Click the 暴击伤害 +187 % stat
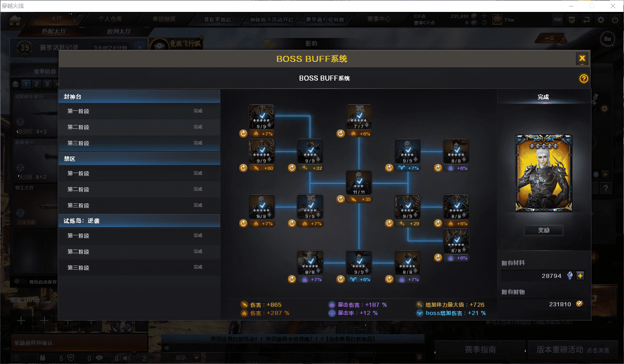This screenshot has height=364, width=624. [x=358, y=304]
